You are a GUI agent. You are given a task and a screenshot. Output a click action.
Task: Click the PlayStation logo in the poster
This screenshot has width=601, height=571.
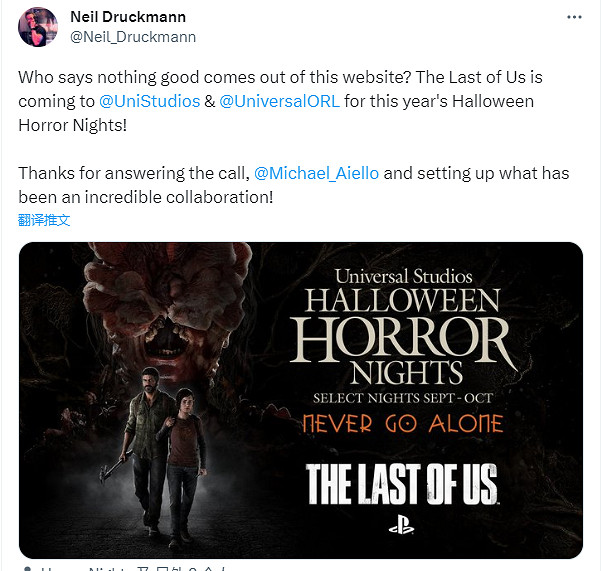401,525
